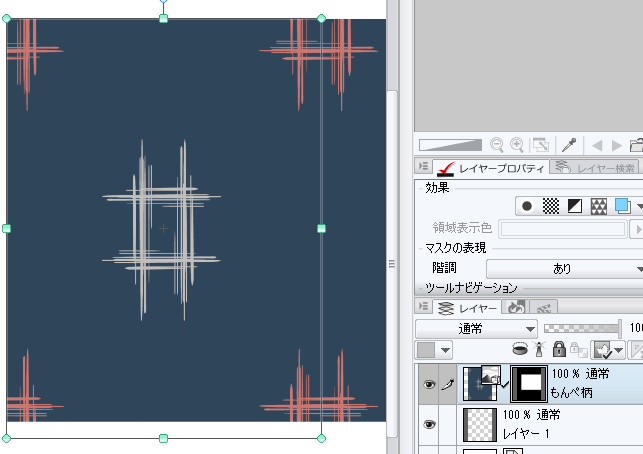Click the lock transparent pixels icon

(579, 350)
